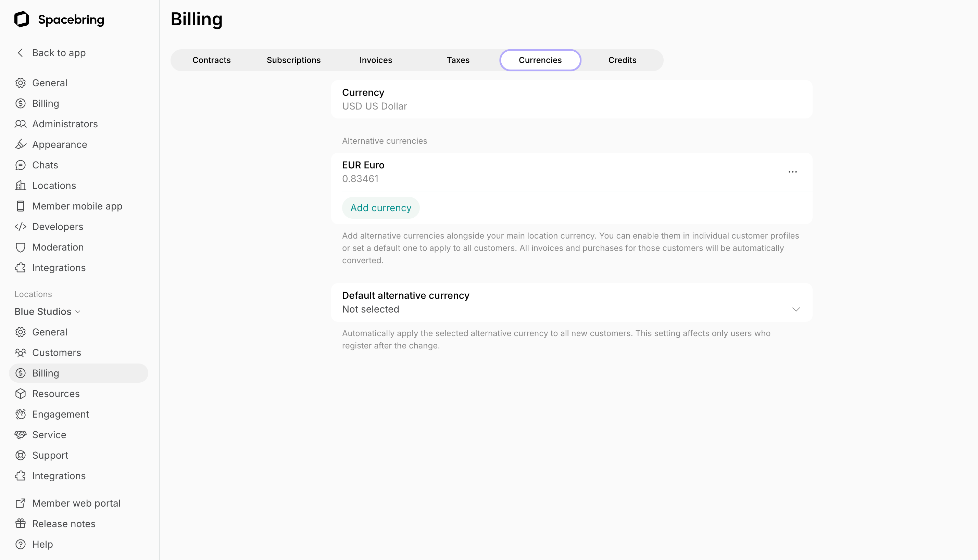
Task: Click the 0.83461 exchange rate value
Action: (x=360, y=179)
